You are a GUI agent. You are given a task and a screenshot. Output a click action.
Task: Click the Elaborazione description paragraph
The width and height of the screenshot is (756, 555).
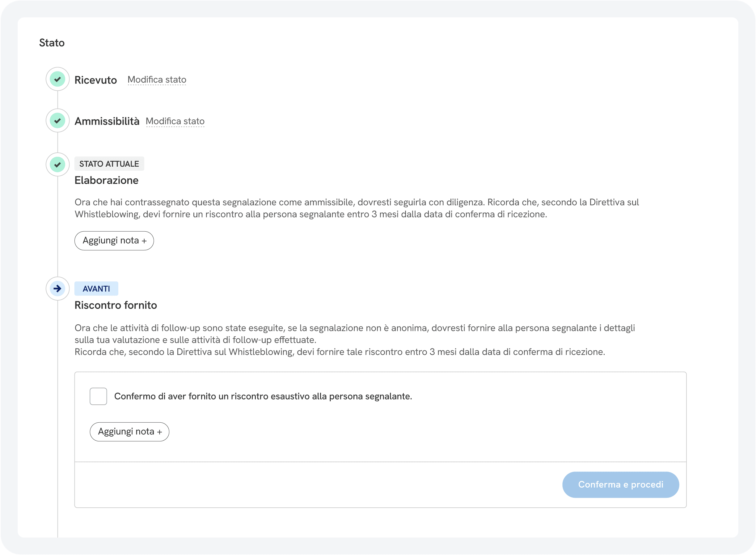coord(356,208)
